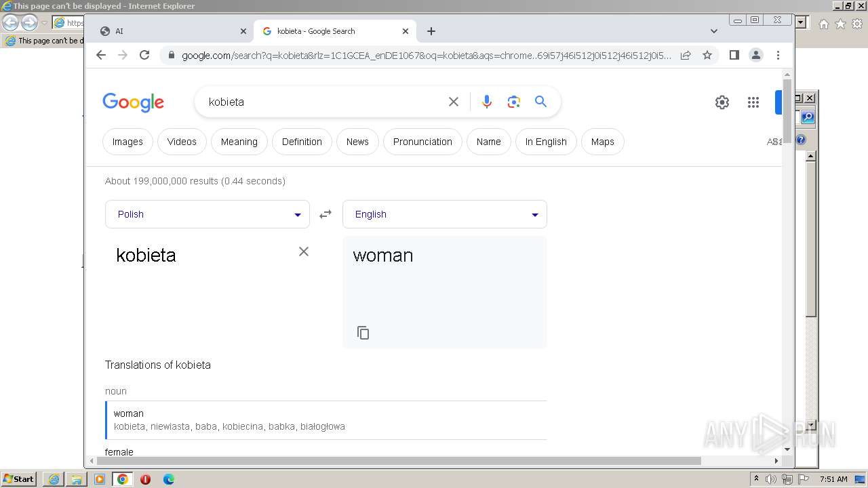Swap Polish and English languages
This screenshot has width=868, height=488.
point(325,214)
